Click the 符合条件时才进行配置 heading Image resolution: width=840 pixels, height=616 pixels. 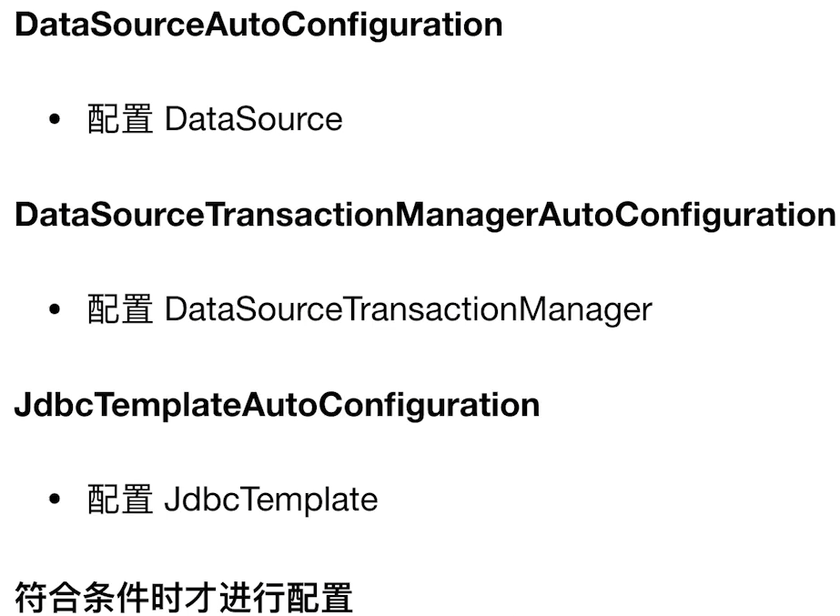point(184,597)
